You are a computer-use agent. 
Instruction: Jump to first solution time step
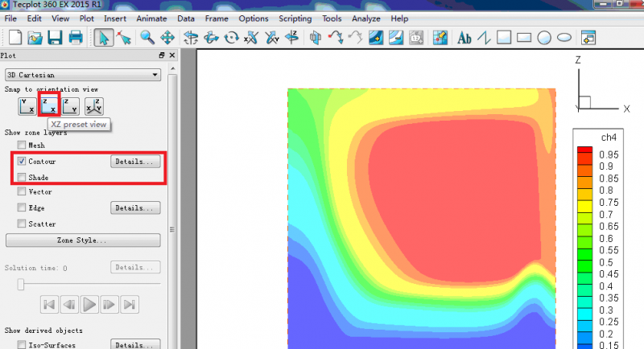point(49,305)
